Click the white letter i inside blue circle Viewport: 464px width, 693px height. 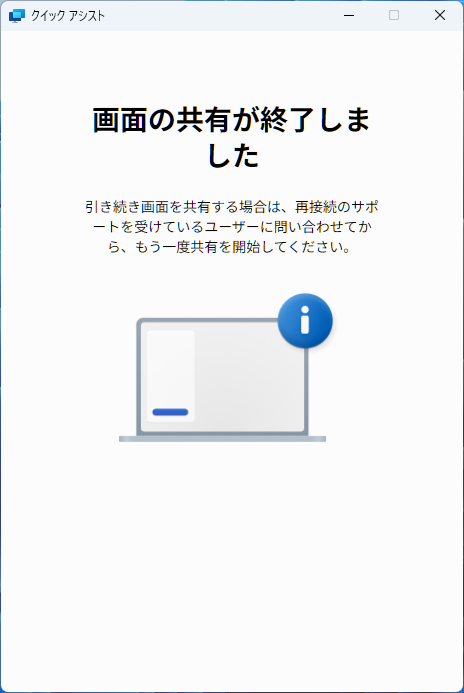click(305, 320)
